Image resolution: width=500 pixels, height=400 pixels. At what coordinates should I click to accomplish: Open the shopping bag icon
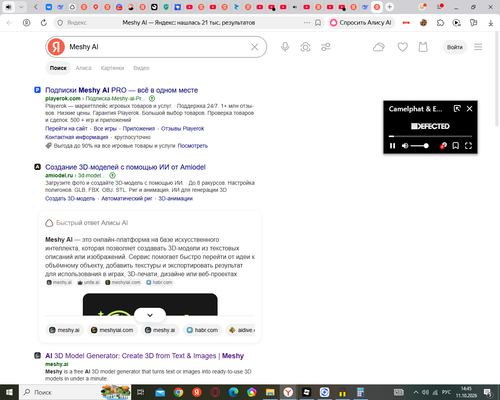(x=423, y=47)
